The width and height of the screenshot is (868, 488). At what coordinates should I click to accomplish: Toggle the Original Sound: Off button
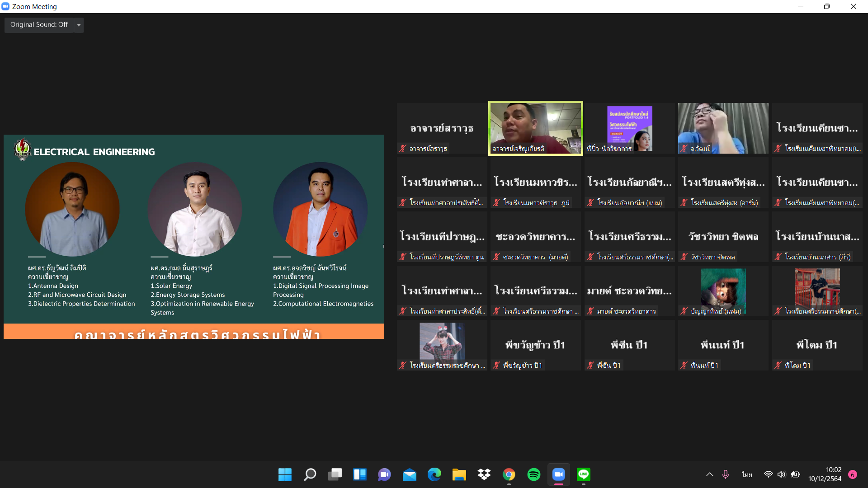click(x=39, y=25)
